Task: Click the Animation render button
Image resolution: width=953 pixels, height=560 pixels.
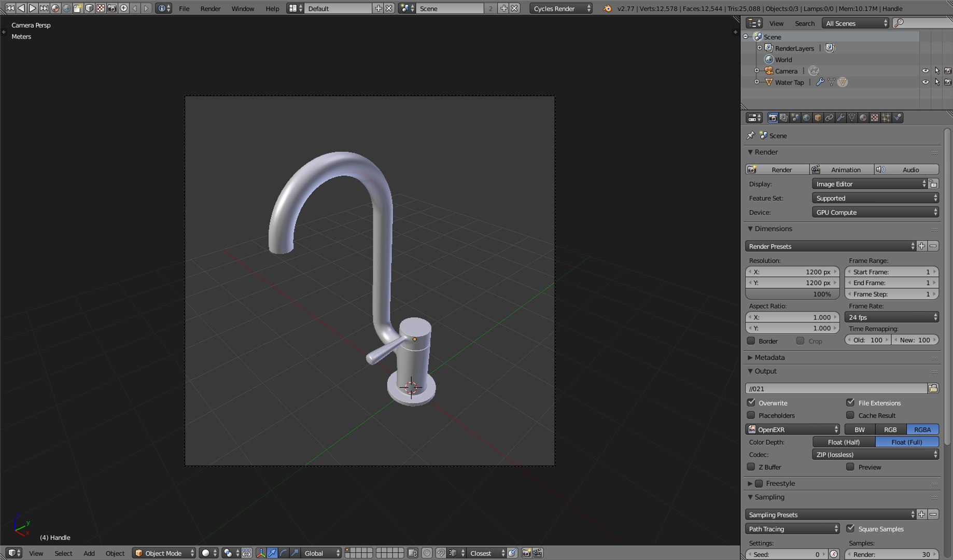Action: point(842,170)
